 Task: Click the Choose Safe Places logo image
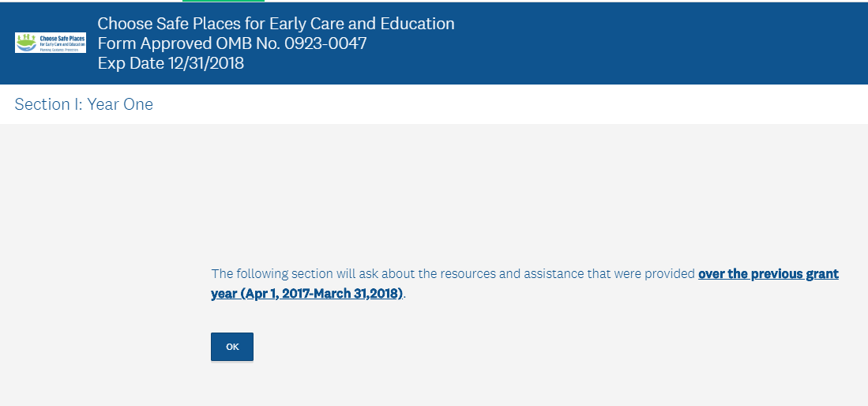[50, 43]
